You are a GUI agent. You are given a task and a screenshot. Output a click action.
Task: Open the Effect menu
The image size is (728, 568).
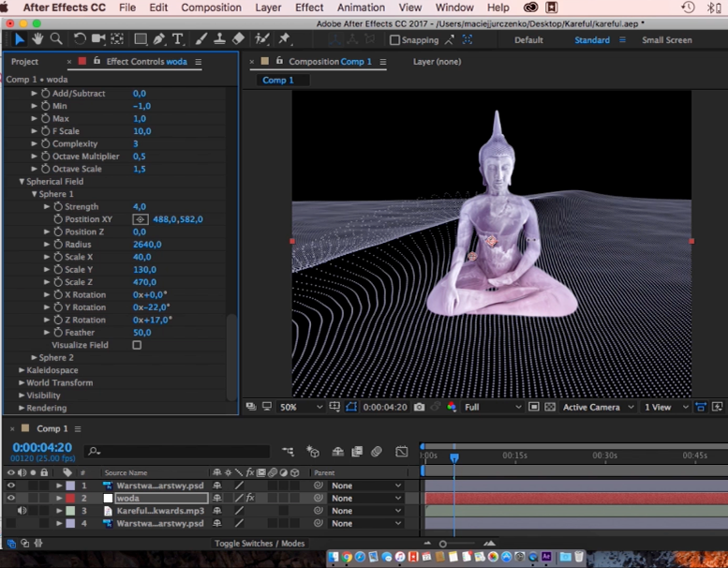pos(309,7)
